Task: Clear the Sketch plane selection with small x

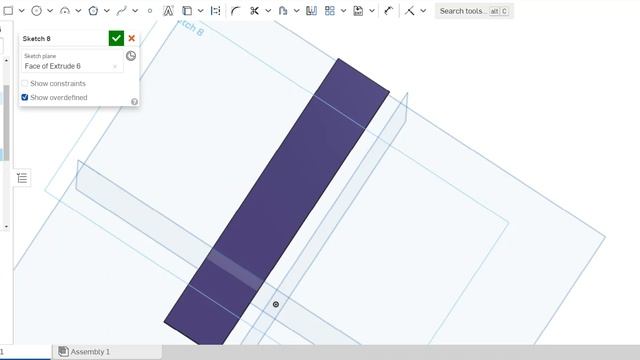Action: coord(115,67)
